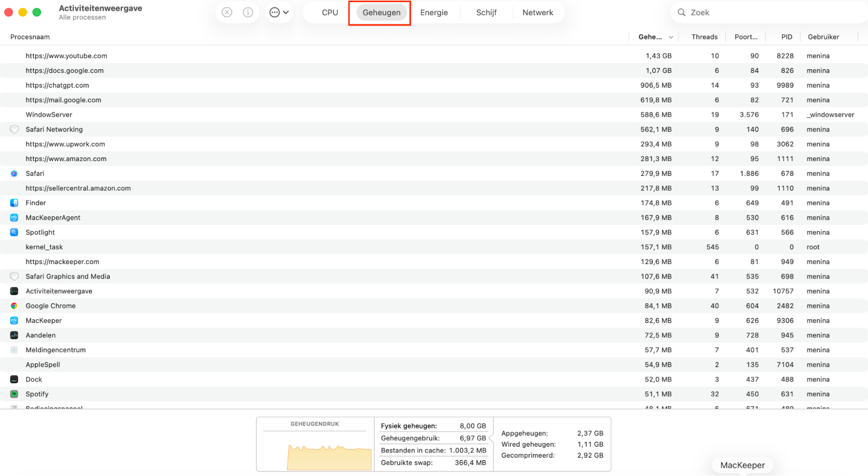Screen dimensions: 868x476
Task: Click the Google Chrome icon
Action: (13, 306)
